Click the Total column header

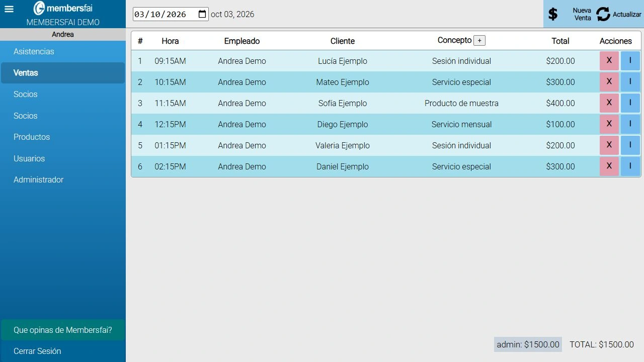[560, 41]
